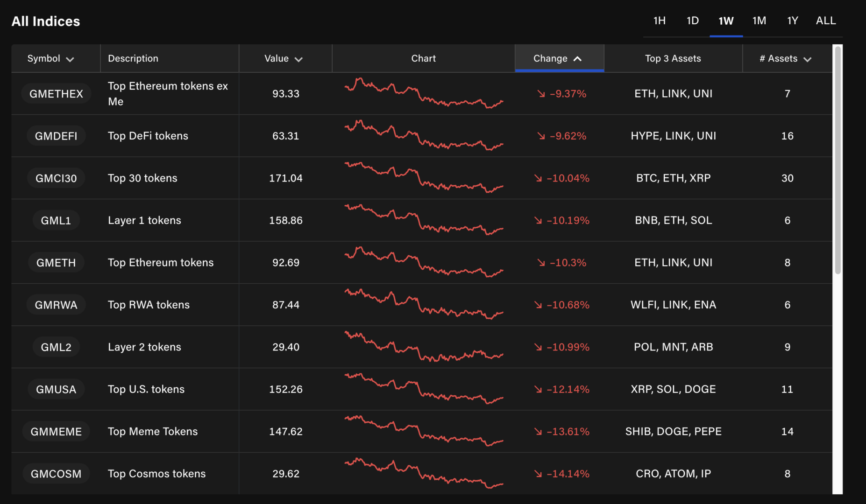This screenshot has height=504, width=866.
Task: Switch to the 1H timeframe tab
Action: (659, 21)
